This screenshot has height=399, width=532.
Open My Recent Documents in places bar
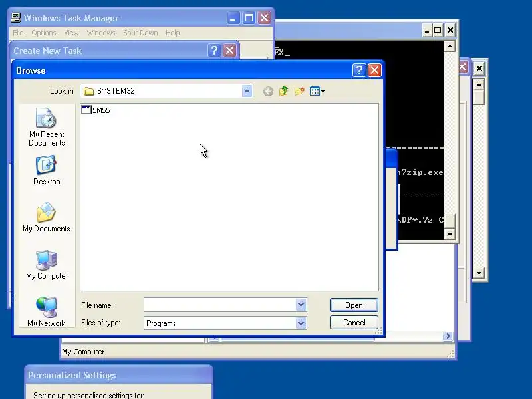pyautogui.click(x=47, y=127)
